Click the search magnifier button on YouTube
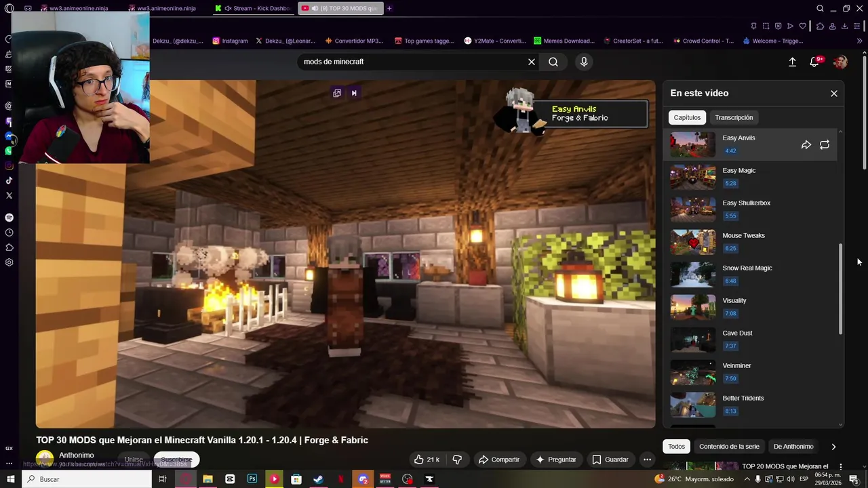The height and width of the screenshot is (488, 868). click(x=553, y=62)
